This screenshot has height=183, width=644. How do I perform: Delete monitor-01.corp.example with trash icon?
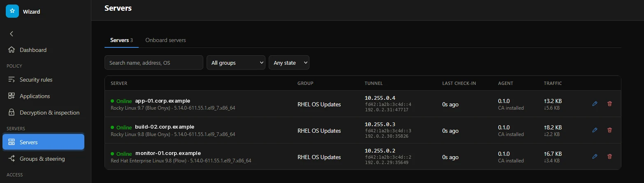(609, 157)
